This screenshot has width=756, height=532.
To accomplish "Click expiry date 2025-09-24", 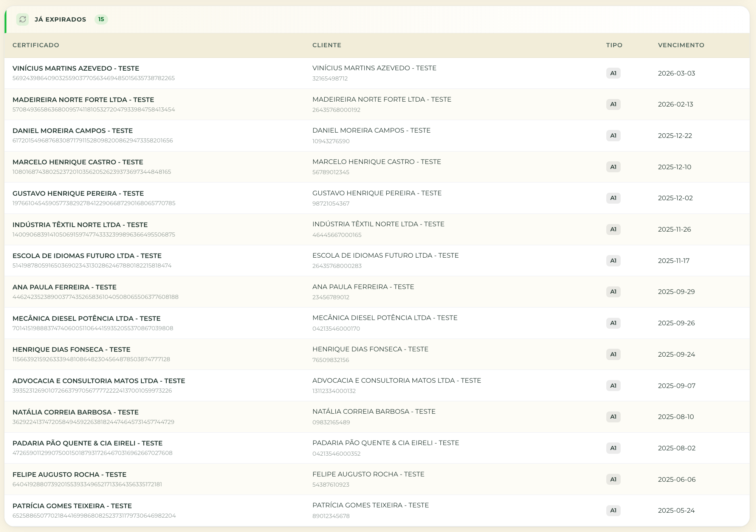I will (x=676, y=354).
